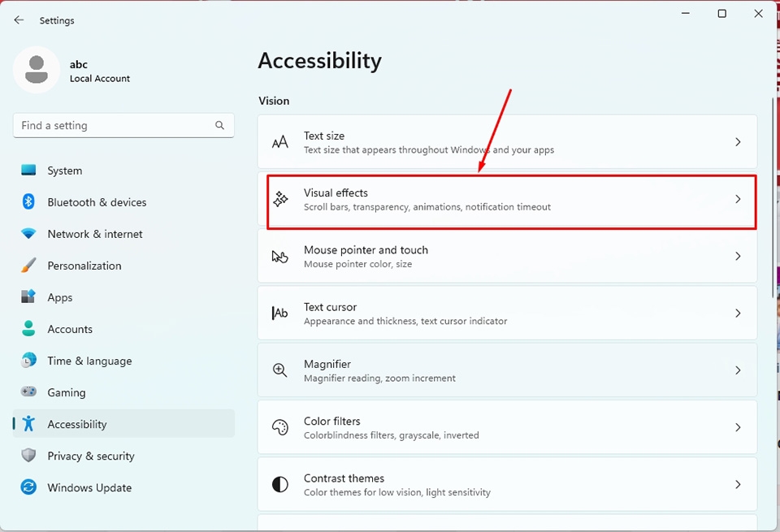Image resolution: width=780 pixels, height=532 pixels.
Task: Click the Network & internet Wi-Fi icon
Action: (x=28, y=234)
